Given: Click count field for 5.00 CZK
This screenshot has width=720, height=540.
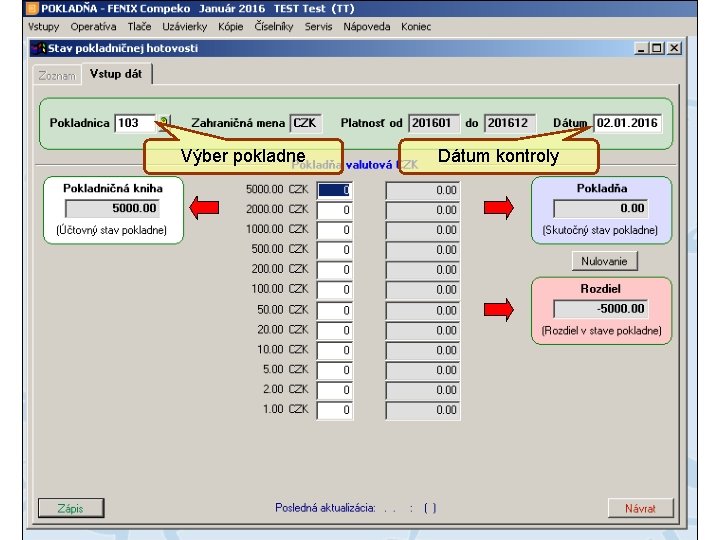Looking at the screenshot, I should [335, 370].
